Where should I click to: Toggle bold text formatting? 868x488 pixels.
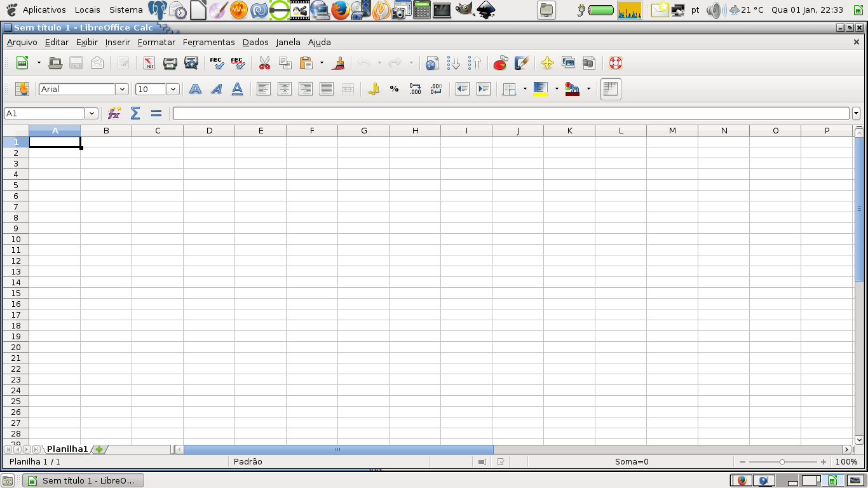196,89
